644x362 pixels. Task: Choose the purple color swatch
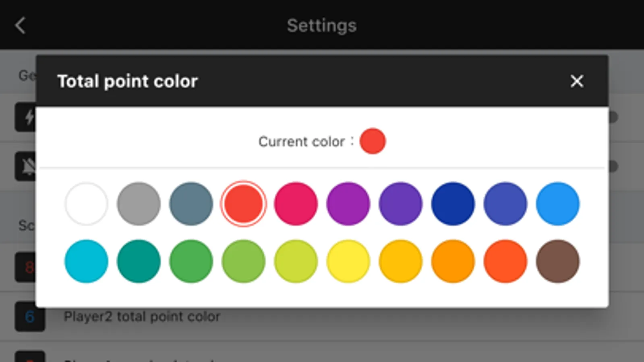coord(348,204)
